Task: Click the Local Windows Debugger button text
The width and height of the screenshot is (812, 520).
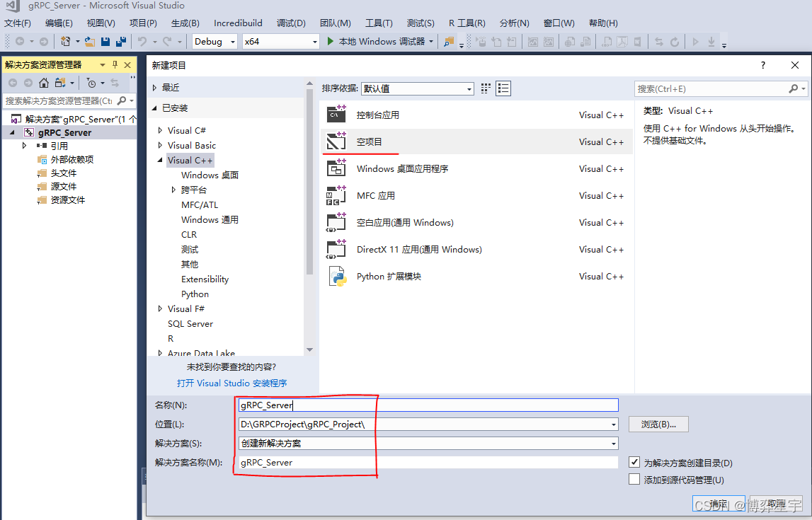Action: point(382,42)
